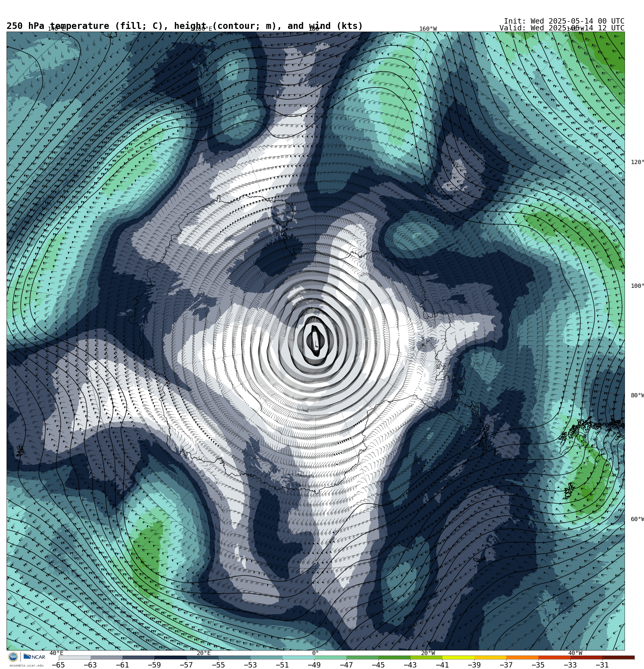Pick the yellow swatch between -41 and -39
The height and width of the screenshot is (669, 644).
(459, 657)
